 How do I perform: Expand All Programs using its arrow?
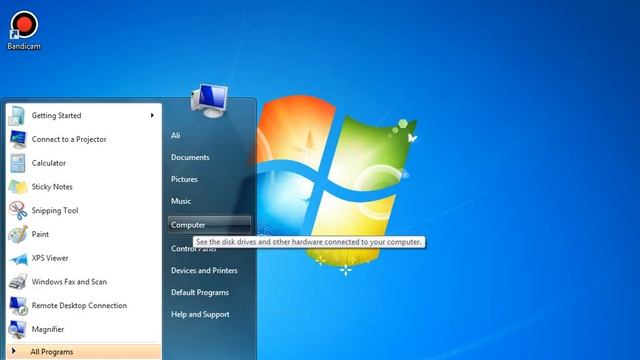[x=14, y=351]
